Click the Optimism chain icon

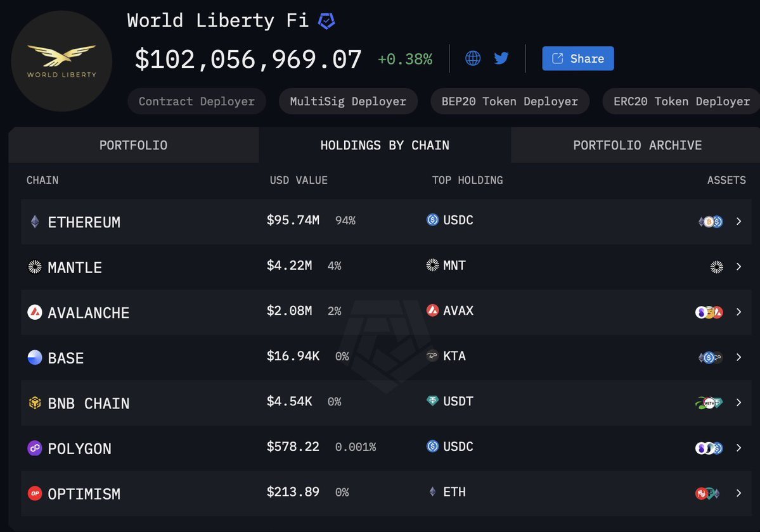tap(35, 493)
